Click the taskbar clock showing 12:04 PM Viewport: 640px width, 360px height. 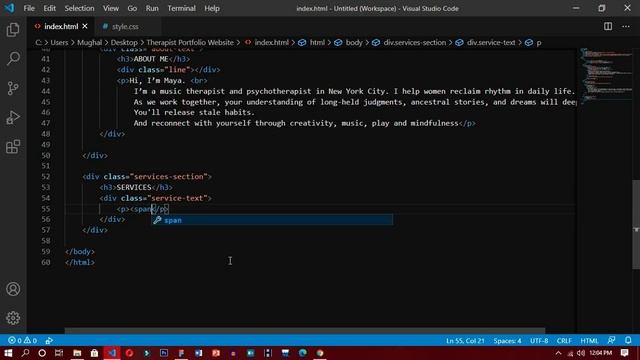601,353
